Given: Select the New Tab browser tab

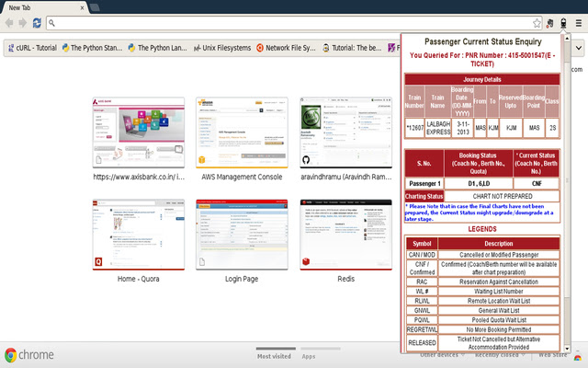Looking at the screenshot, I should coord(44,7).
